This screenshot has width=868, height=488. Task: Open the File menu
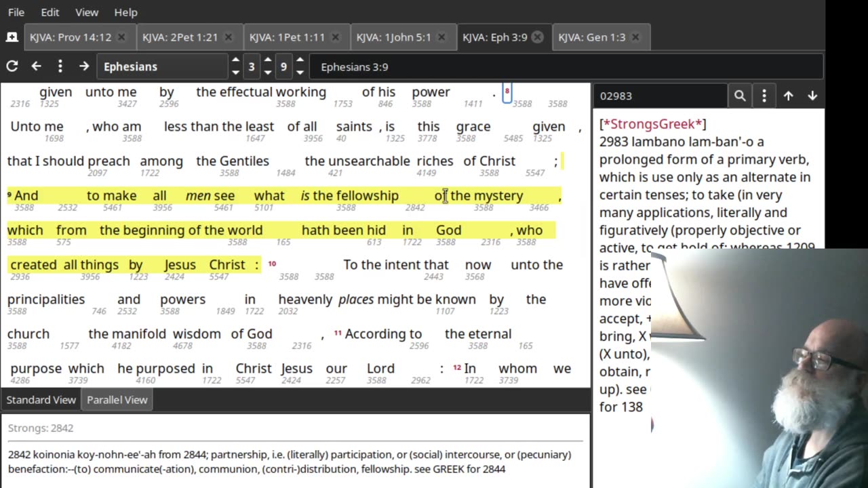(16, 12)
